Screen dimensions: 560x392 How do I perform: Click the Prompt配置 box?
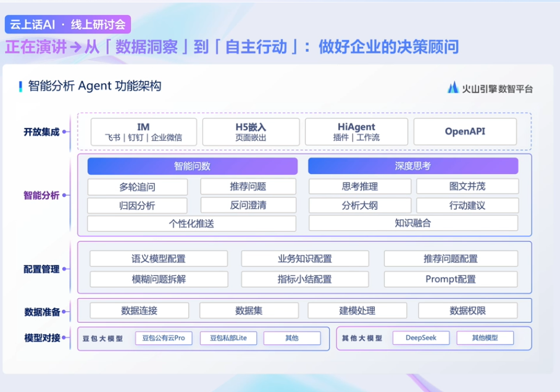point(451,279)
